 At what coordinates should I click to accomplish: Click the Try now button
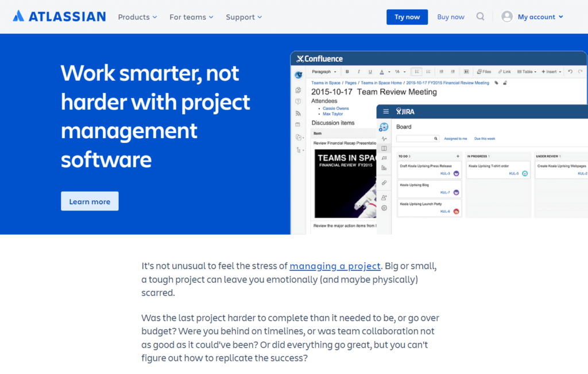407,17
